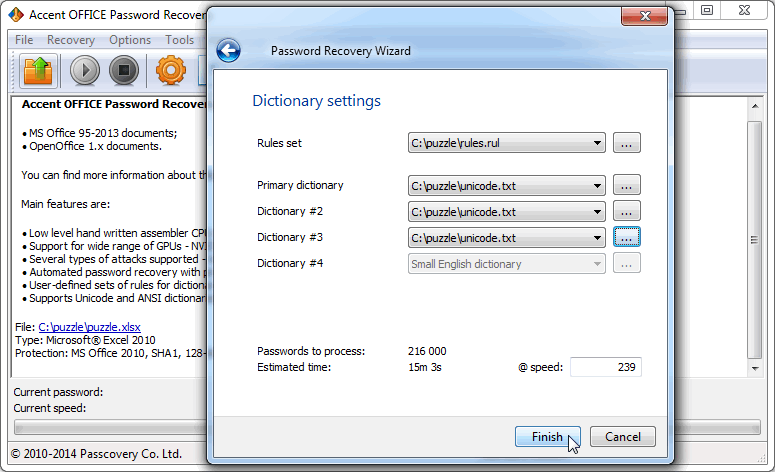Expand the Primary dictionary dropdown
The width and height of the screenshot is (775, 472).
(x=597, y=185)
